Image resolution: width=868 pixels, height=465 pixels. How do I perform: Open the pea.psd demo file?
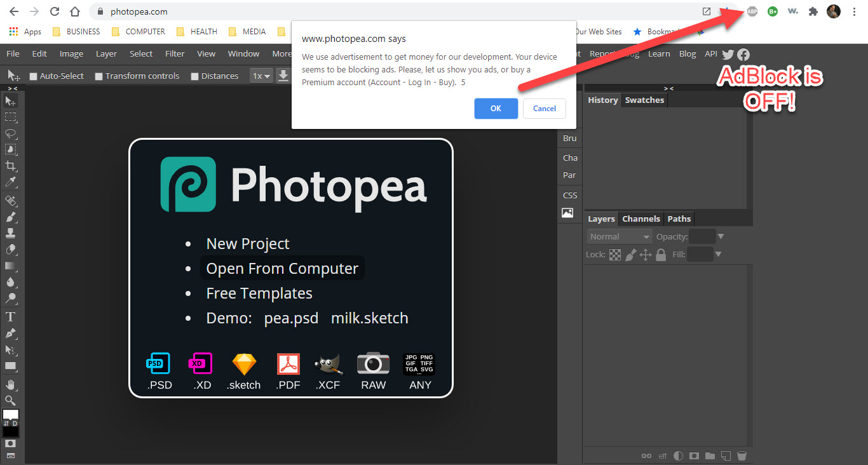[x=291, y=318]
